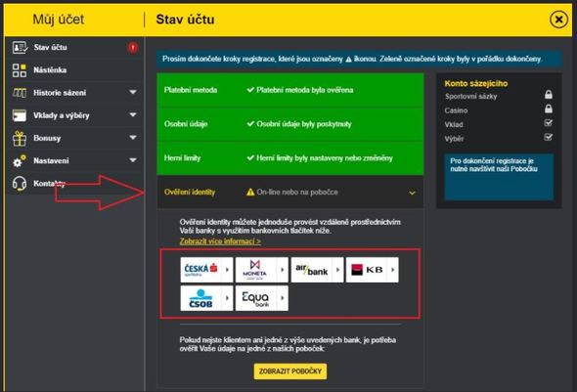Open the Vklady a výběry menu item
Screen dimensions: 577x392
click(75, 115)
